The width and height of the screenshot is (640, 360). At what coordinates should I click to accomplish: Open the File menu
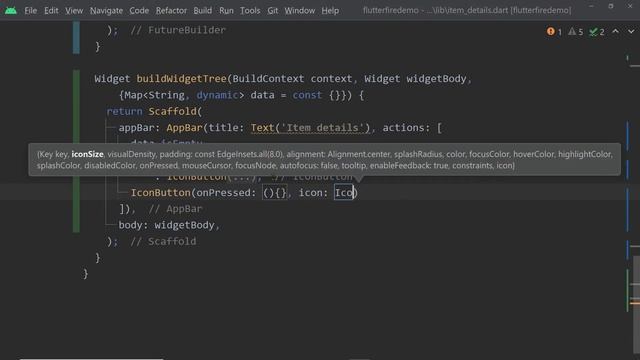click(x=31, y=11)
